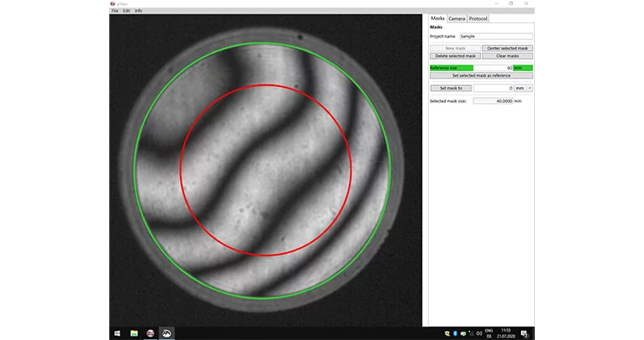
Task: Click the Project name input field
Action: tap(496, 36)
